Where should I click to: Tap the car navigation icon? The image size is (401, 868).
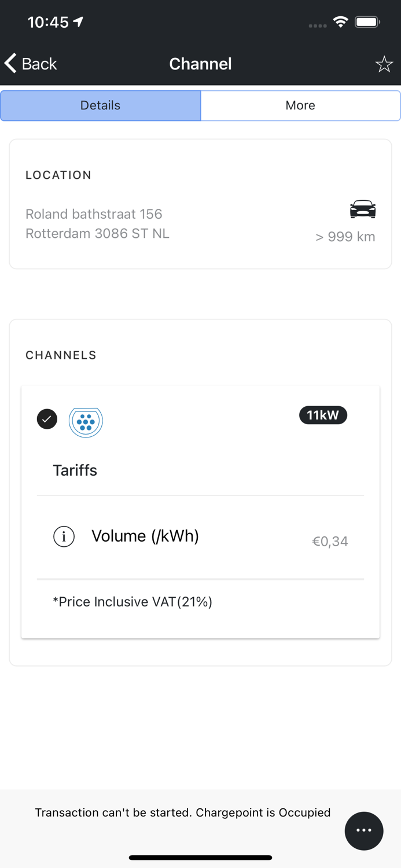(x=363, y=209)
